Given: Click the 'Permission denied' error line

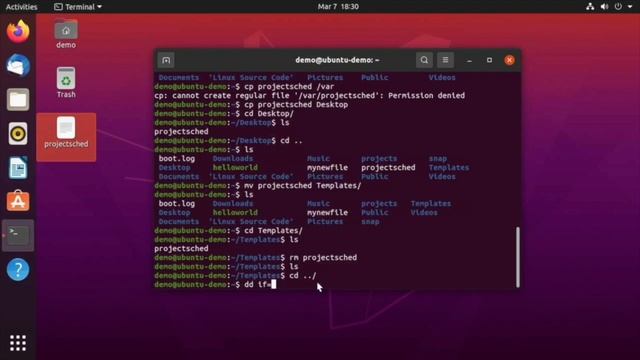Looking at the screenshot, I should pos(309,96).
